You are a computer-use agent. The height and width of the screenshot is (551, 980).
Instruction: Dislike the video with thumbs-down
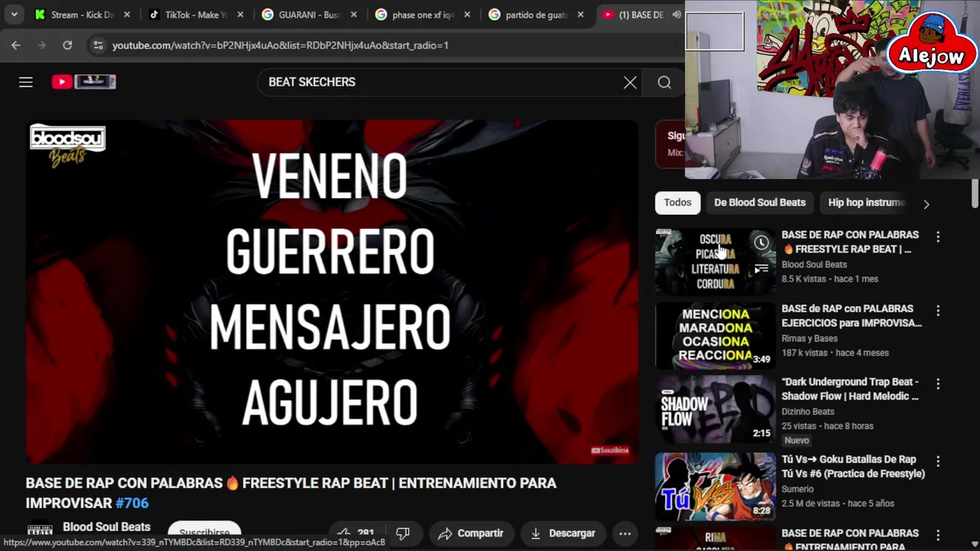pos(403,533)
